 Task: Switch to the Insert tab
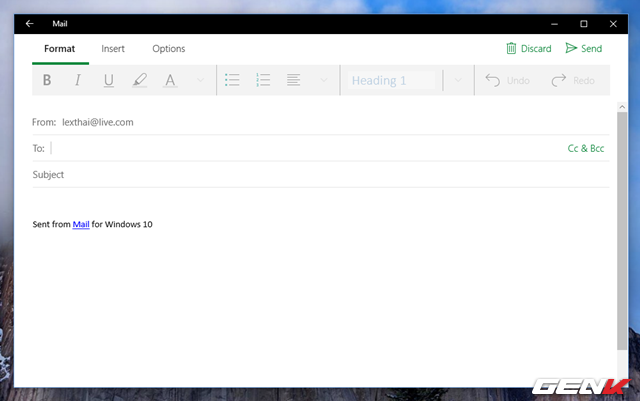(x=113, y=48)
